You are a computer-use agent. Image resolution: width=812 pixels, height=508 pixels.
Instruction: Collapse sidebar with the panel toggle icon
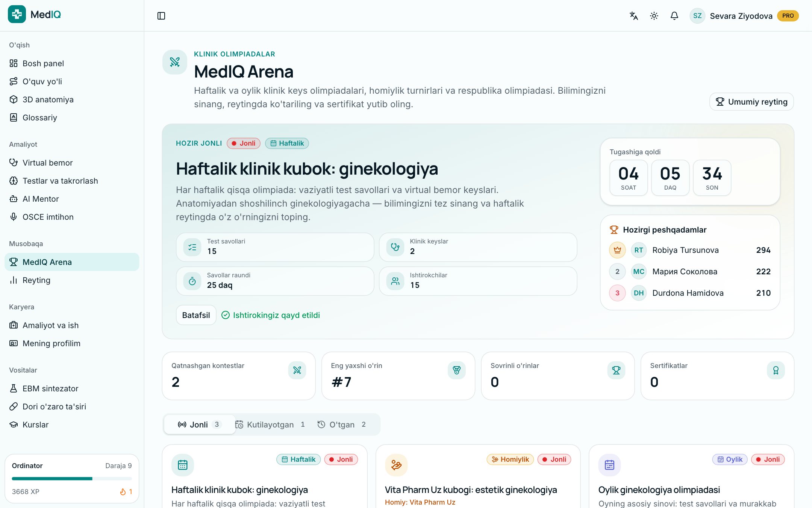pyautogui.click(x=161, y=16)
